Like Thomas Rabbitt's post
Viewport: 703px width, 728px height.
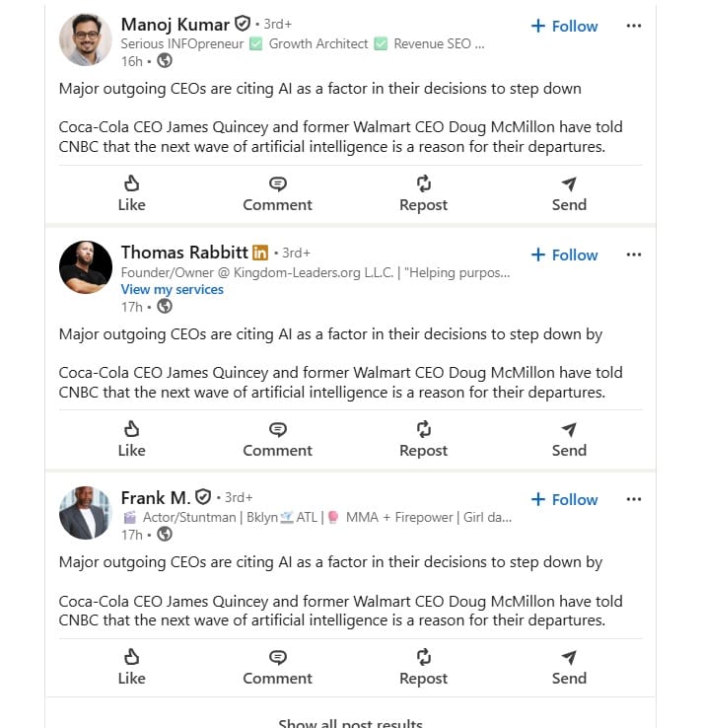point(131,439)
